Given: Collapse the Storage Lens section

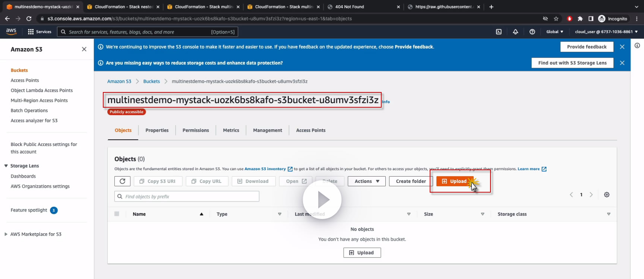Looking at the screenshot, I should pyautogui.click(x=6, y=166).
